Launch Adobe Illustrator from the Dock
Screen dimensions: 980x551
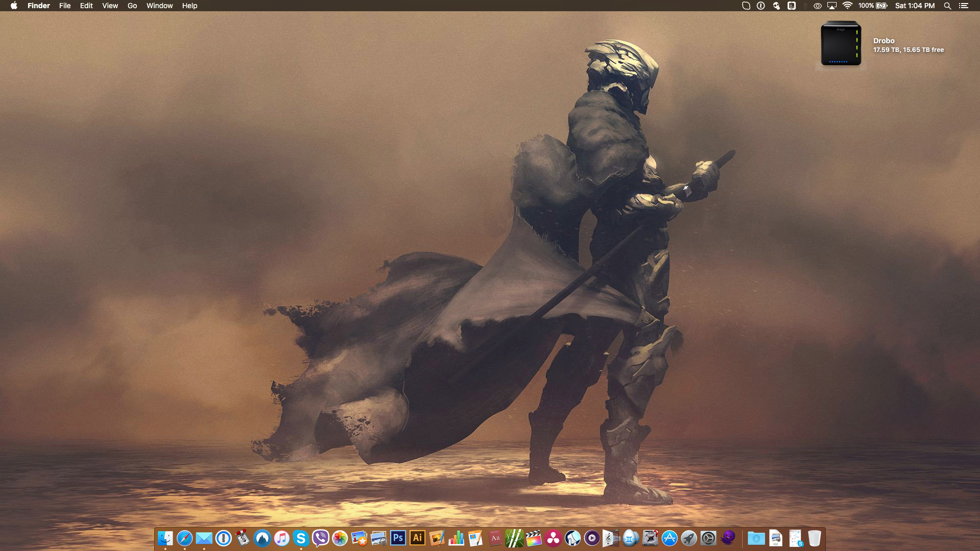pyautogui.click(x=417, y=538)
